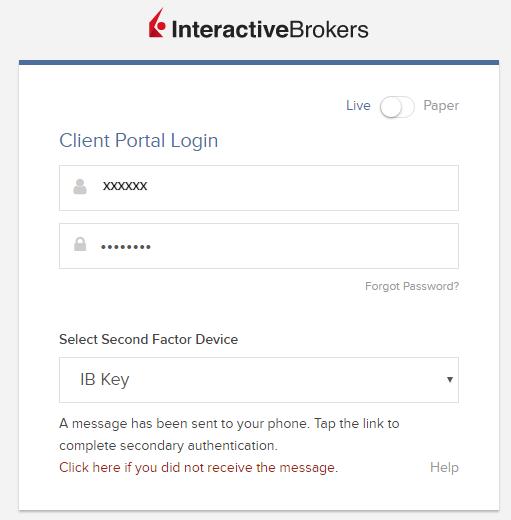The image size is (511, 520).
Task: Click the InteractiveBrokers wordmark text
Action: click(x=270, y=29)
